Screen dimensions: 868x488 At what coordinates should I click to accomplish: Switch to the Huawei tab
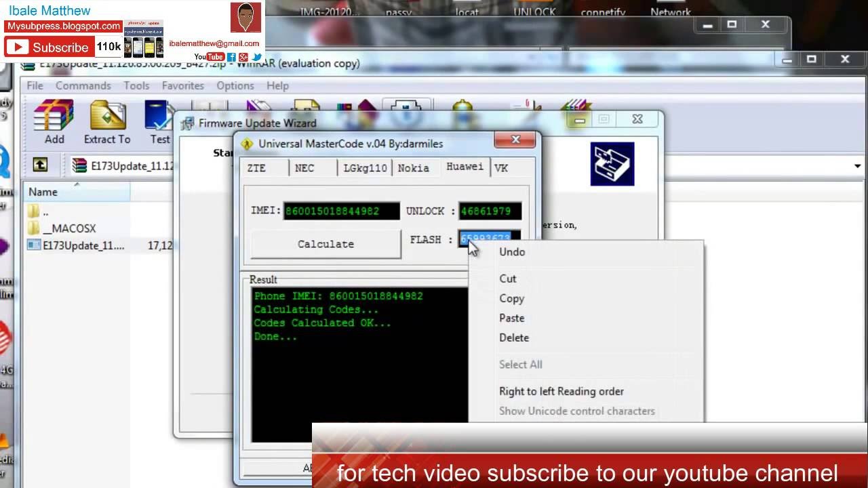click(x=465, y=167)
